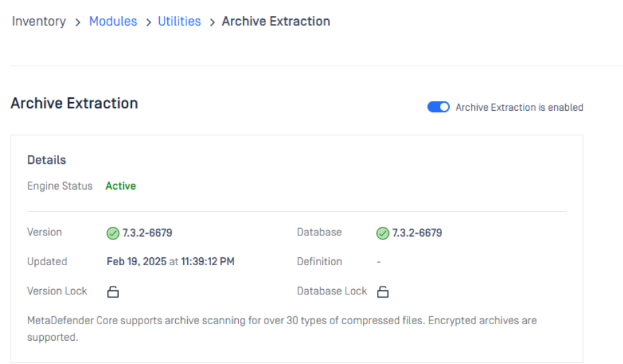The width and height of the screenshot is (623, 364).
Task: Click the MetaDefender Core description paragraph
Action: (x=282, y=329)
